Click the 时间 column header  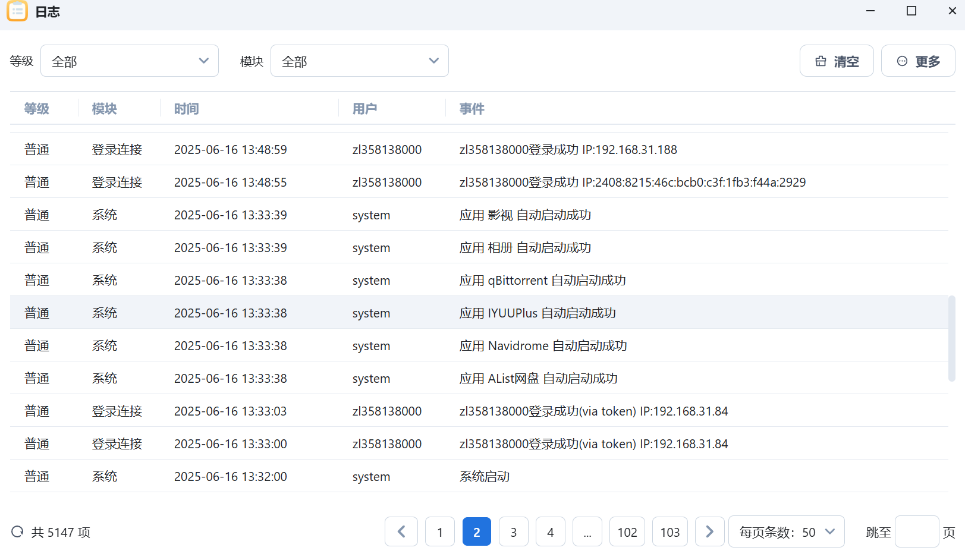tap(187, 109)
